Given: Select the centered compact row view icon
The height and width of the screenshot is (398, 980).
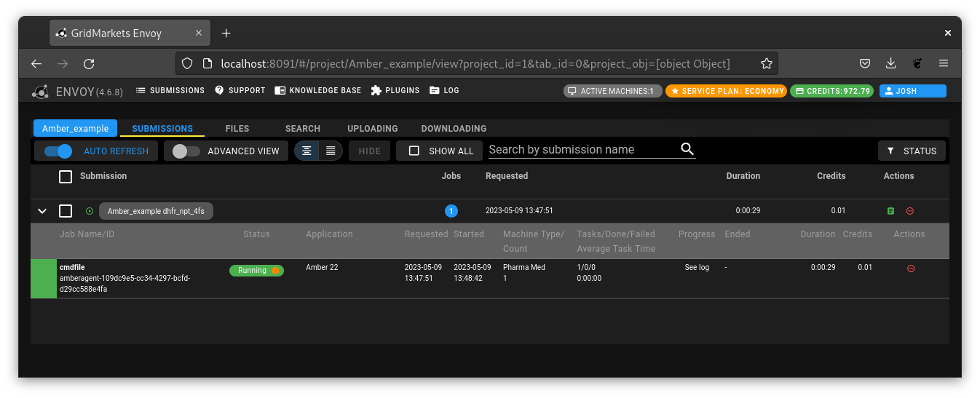Looking at the screenshot, I should click(307, 151).
